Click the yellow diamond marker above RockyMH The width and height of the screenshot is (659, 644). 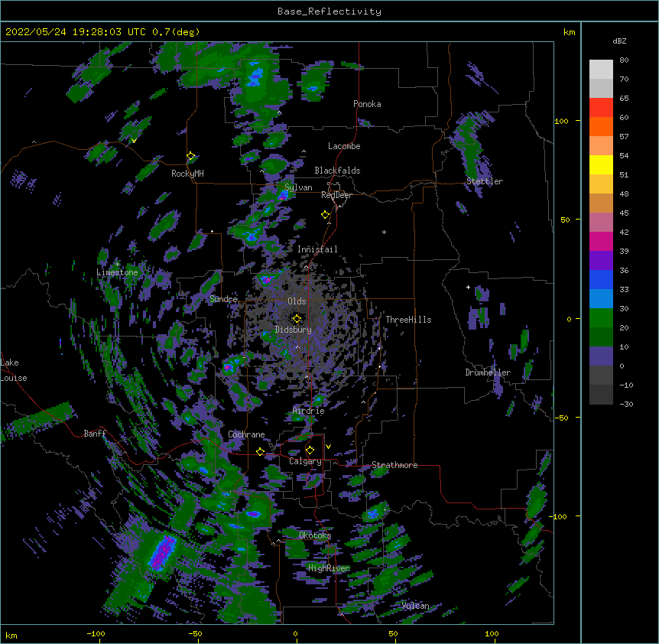(x=191, y=156)
